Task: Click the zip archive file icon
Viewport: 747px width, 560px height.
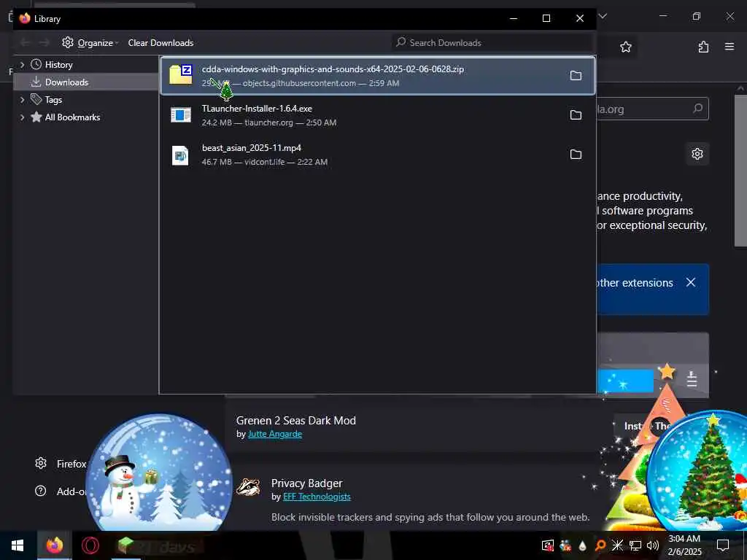Action: pyautogui.click(x=181, y=75)
